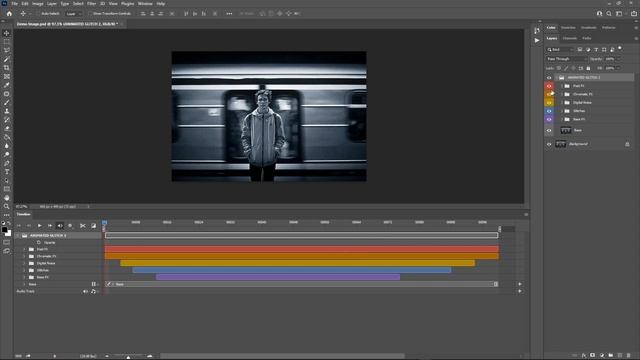Click the background color swatch
The width and height of the screenshot is (640, 360).
click(9, 233)
